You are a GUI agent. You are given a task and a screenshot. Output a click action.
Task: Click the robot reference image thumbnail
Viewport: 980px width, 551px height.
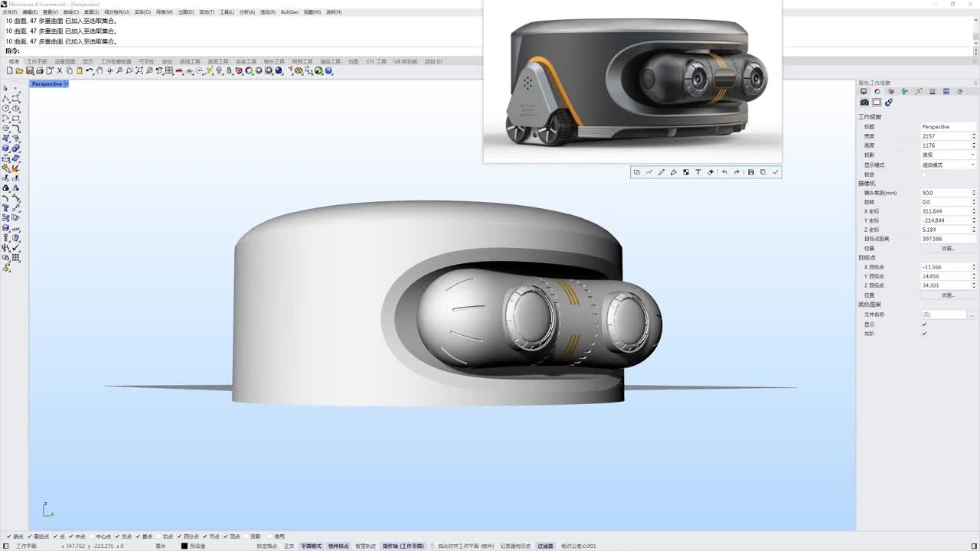pyautogui.click(x=632, y=83)
